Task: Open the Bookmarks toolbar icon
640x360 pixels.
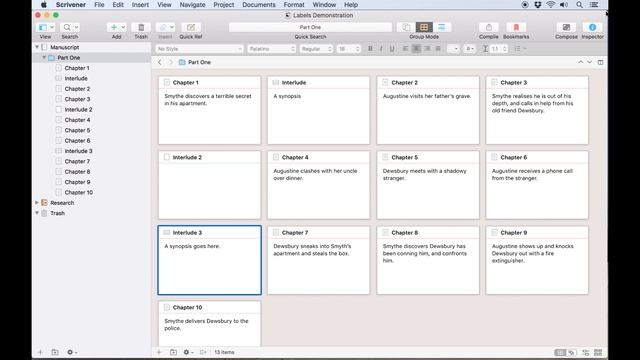Action: click(x=516, y=27)
